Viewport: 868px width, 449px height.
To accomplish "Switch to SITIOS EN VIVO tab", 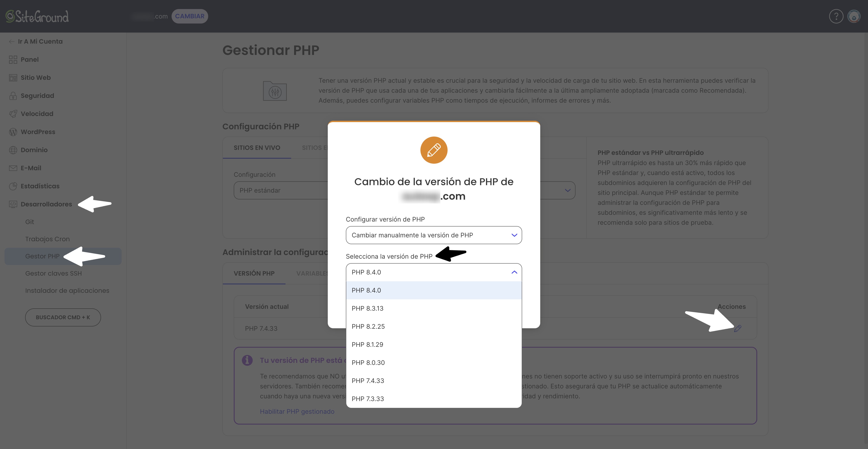I will (x=257, y=148).
